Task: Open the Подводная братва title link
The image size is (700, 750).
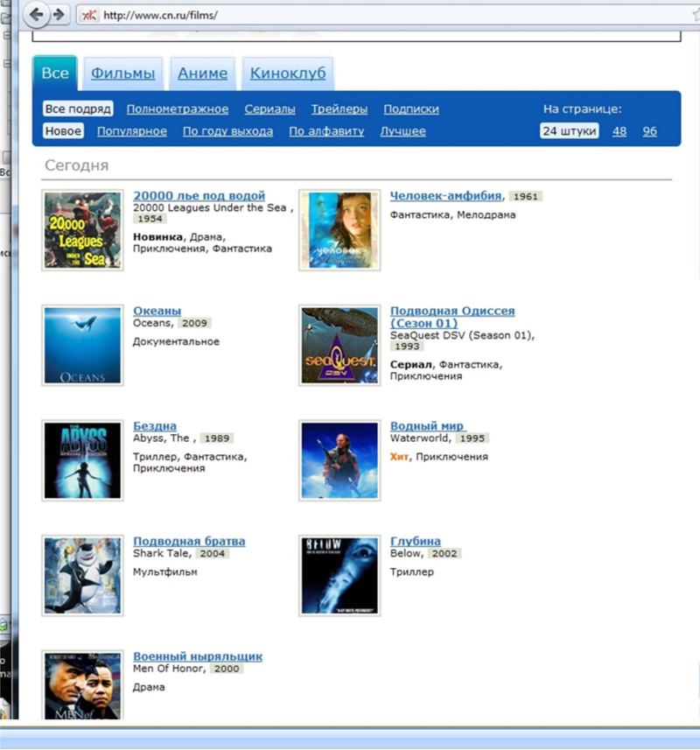Action: click(189, 541)
